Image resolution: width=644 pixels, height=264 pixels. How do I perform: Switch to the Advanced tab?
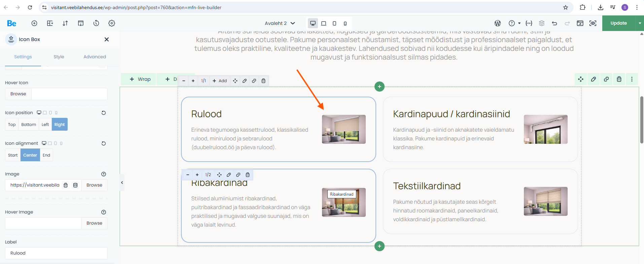(95, 57)
